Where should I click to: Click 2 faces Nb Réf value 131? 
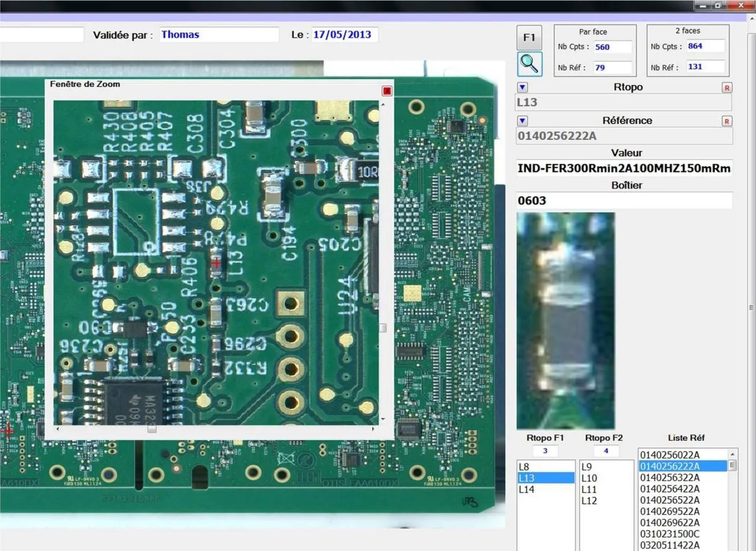[x=705, y=67]
